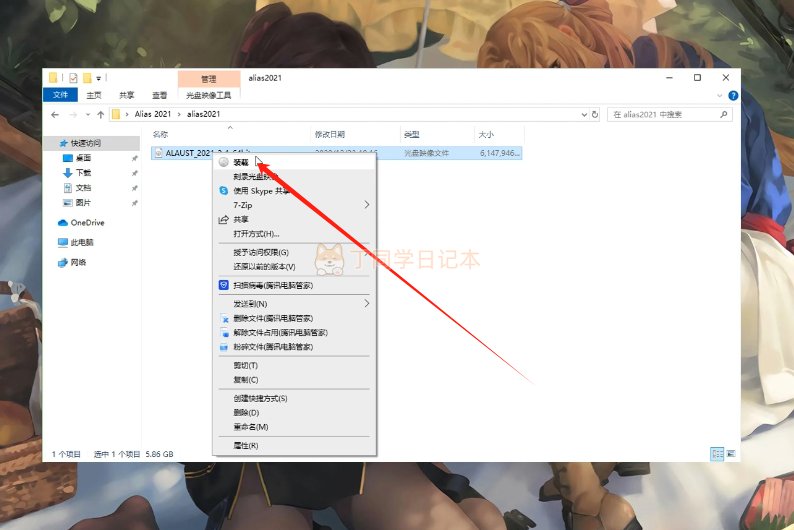Click the up-arrow parent folder button
This screenshot has height=530, width=794.
[98, 115]
